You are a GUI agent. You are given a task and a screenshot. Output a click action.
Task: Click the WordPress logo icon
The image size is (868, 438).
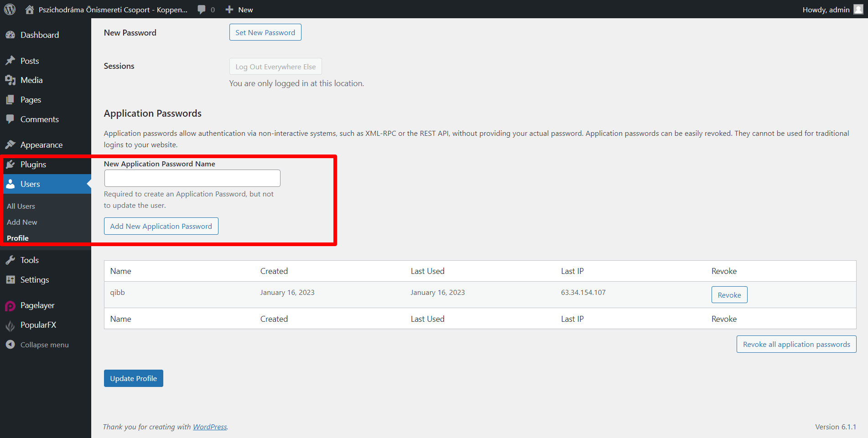coord(10,10)
